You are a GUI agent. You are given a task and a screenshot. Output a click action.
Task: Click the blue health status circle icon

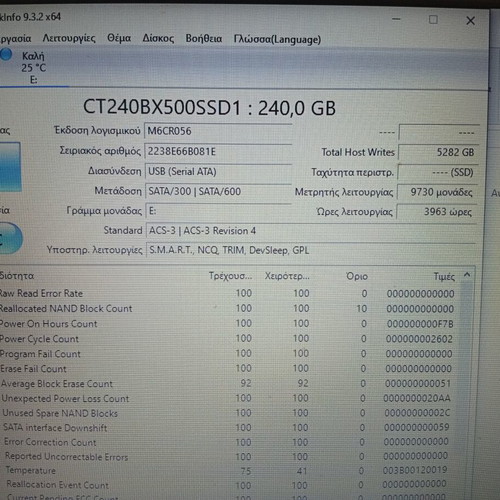pyautogui.click(x=6, y=55)
